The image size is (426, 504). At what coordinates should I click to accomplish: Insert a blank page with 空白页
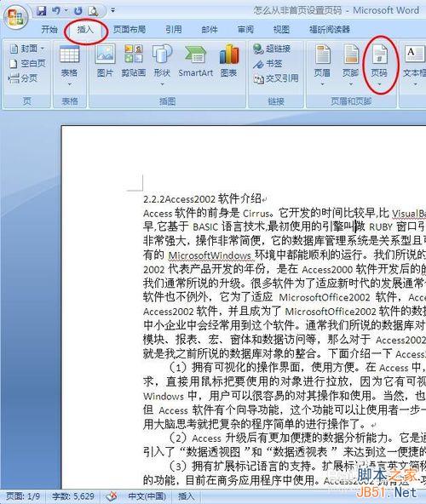point(26,63)
